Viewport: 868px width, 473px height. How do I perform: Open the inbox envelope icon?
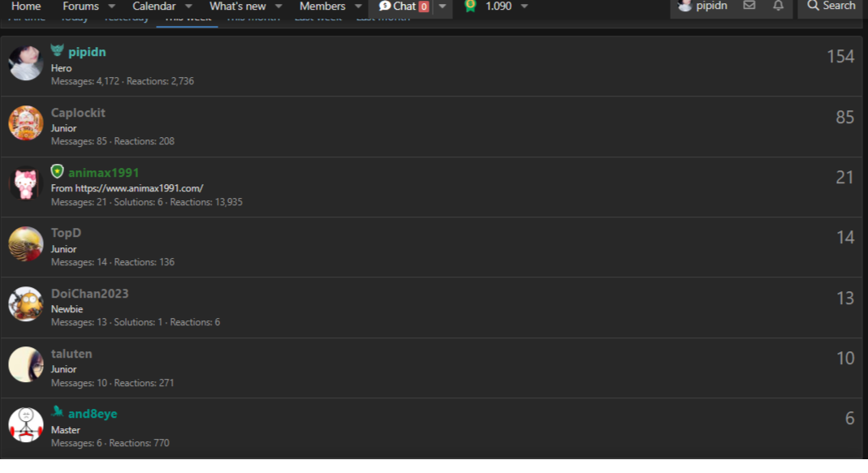(x=749, y=6)
